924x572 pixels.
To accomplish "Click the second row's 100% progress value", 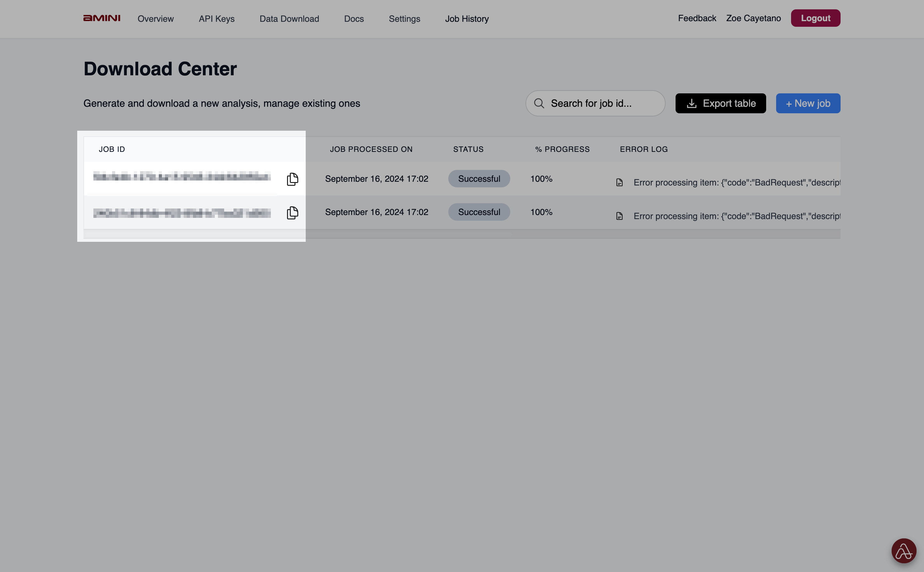I will [x=541, y=212].
